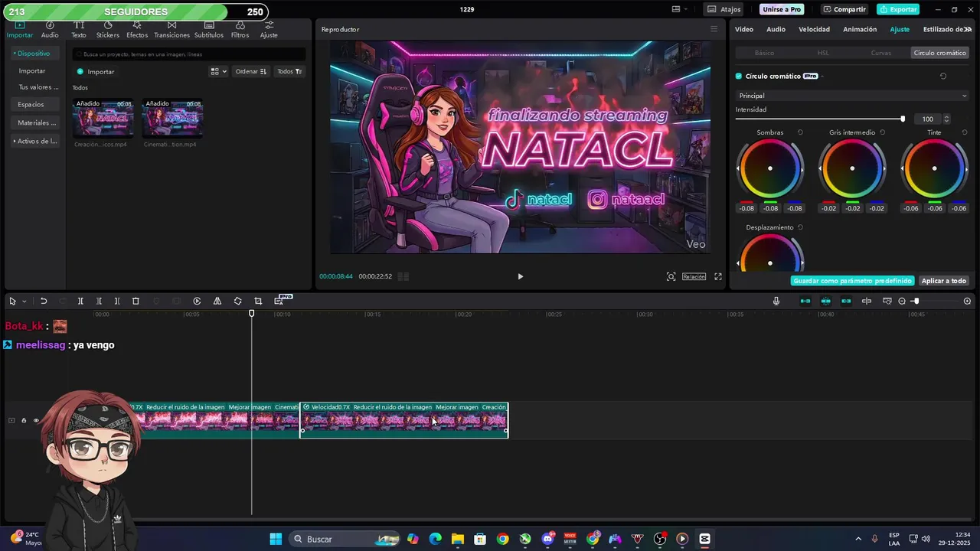Switch to the Animación properties tab
This screenshot has width=980, height=551.
860,29
